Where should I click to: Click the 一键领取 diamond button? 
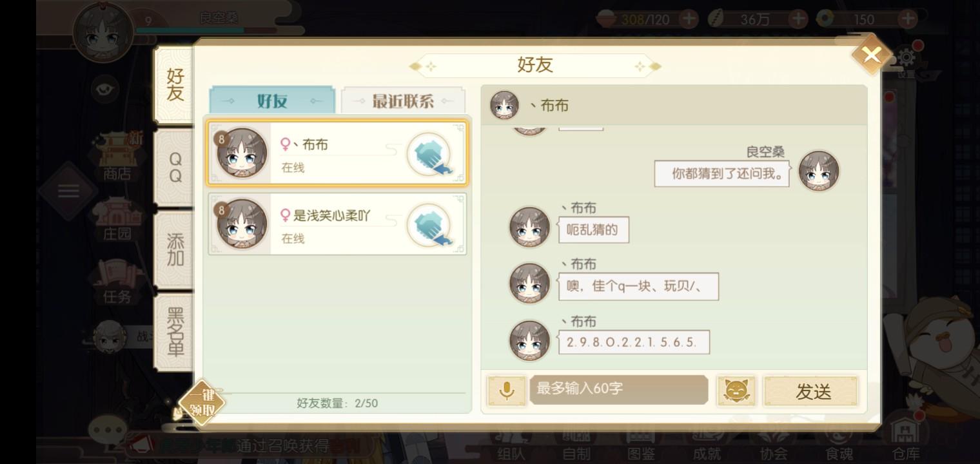[x=202, y=403]
